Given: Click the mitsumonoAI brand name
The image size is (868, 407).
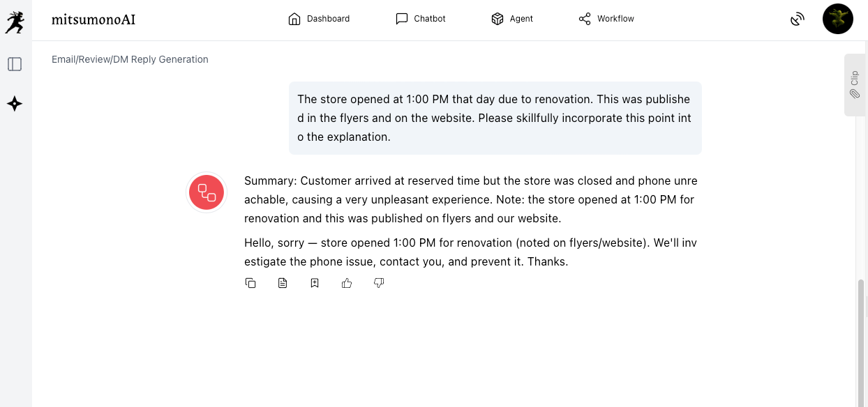Looking at the screenshot, I should (93, 20).
